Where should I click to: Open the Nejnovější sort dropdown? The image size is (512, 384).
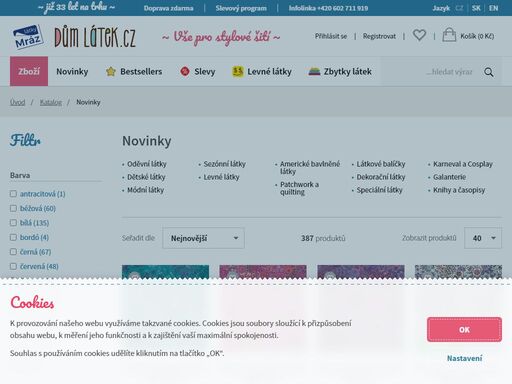pos(203,238)
